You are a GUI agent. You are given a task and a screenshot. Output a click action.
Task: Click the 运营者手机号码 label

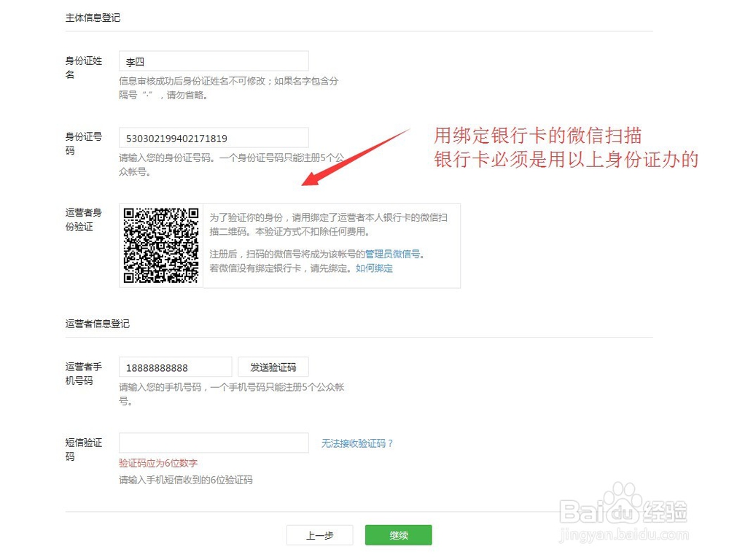click(84, 373)
